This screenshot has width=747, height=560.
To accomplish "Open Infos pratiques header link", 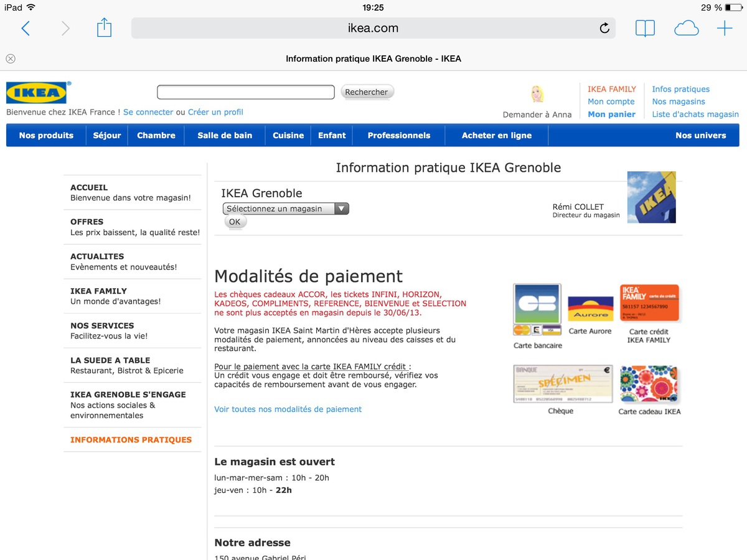I will point(681,89).
